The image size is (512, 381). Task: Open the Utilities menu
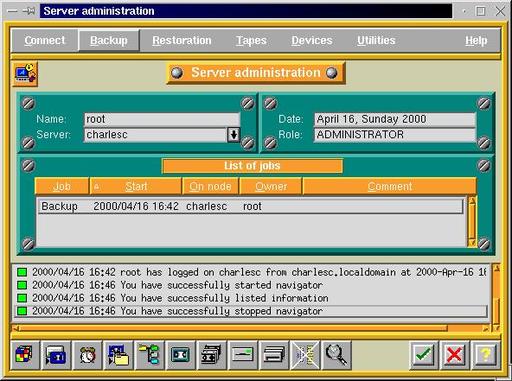tap(376, 41)
